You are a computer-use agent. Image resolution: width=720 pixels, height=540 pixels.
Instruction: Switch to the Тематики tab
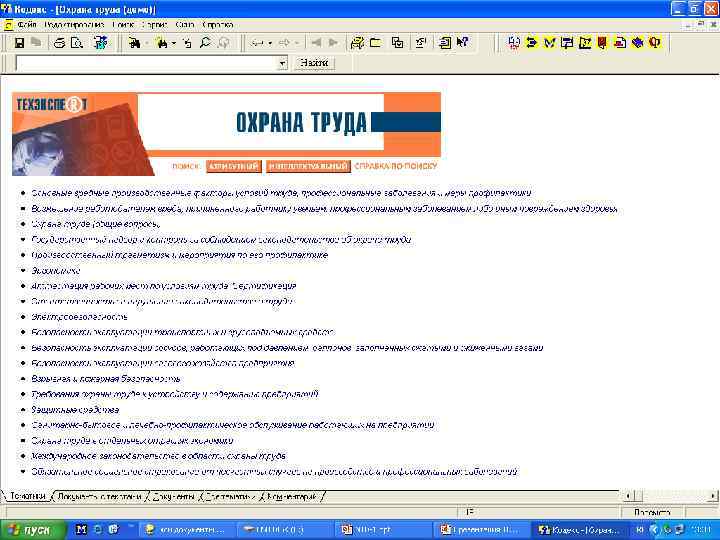(x=28, y=496)
